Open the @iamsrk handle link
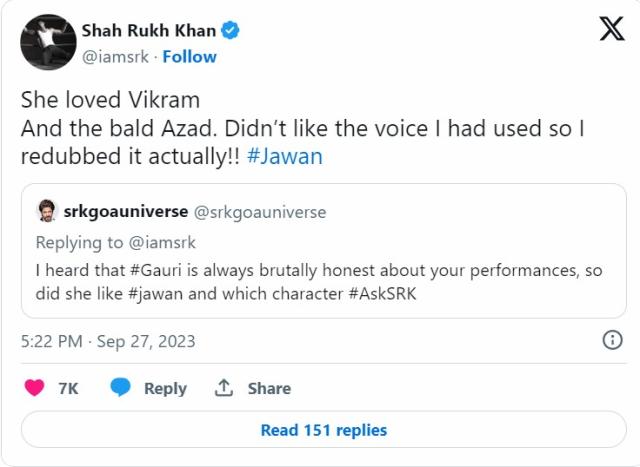 pyautogui.click(x=116, y=56)
